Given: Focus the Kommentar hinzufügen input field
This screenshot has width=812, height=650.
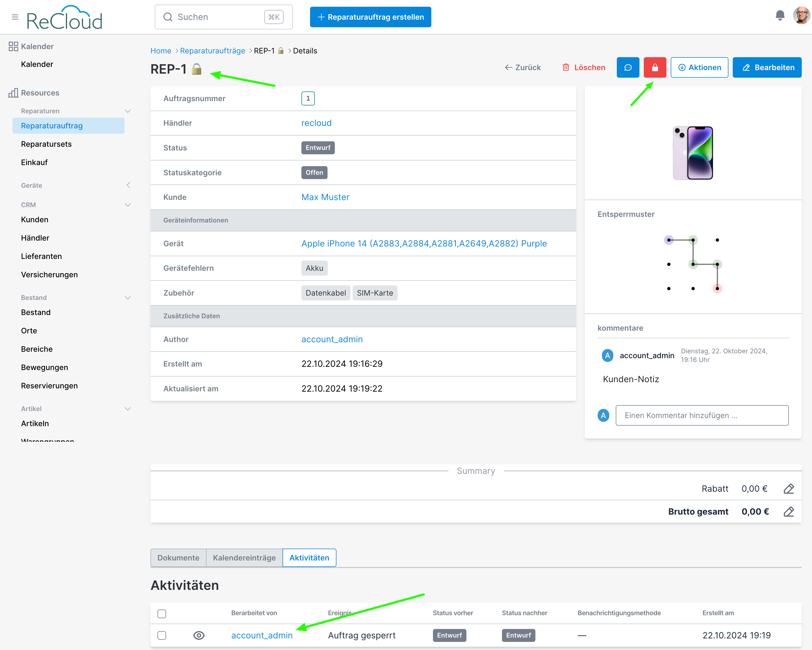Looking at the screenshot, I should 702,415.
